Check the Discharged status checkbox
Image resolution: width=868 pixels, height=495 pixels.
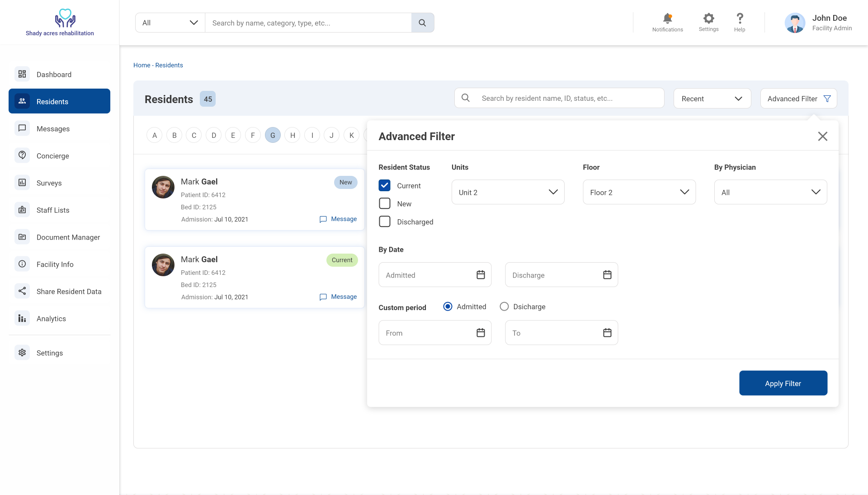pyautogui.click(x=385, y=222)
